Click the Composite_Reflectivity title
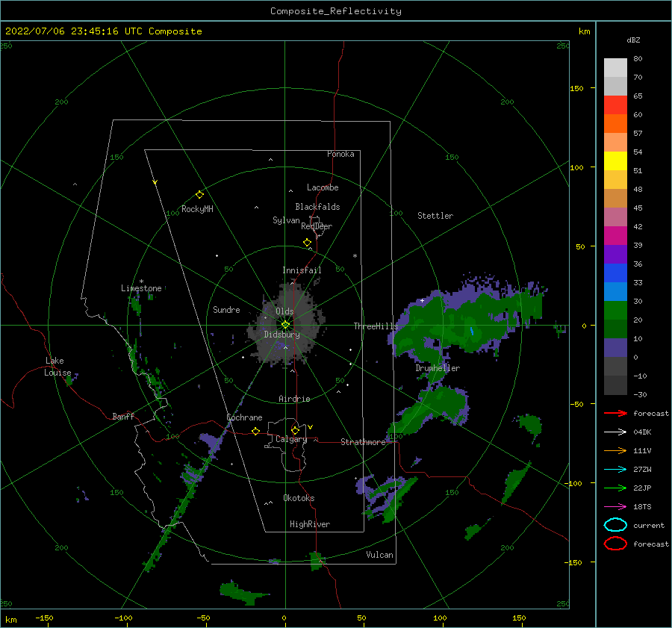672x628 pixels. click(335, 11)
